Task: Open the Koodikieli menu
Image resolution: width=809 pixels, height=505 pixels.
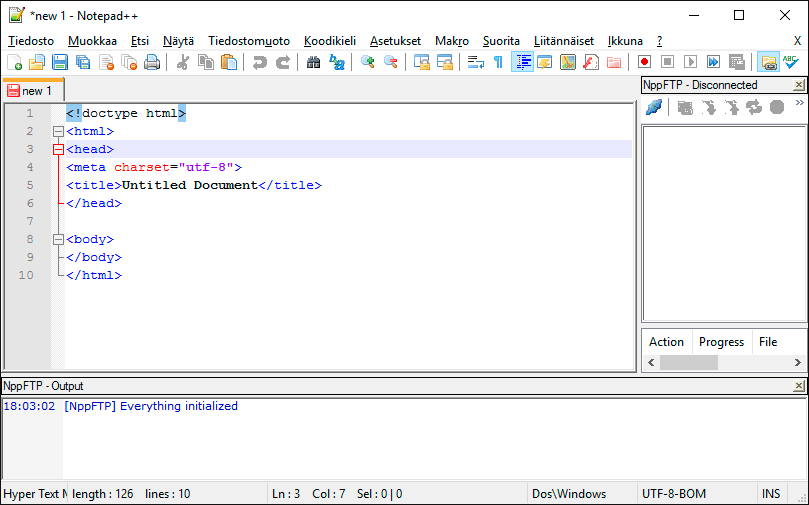Action: pos(330,41)
